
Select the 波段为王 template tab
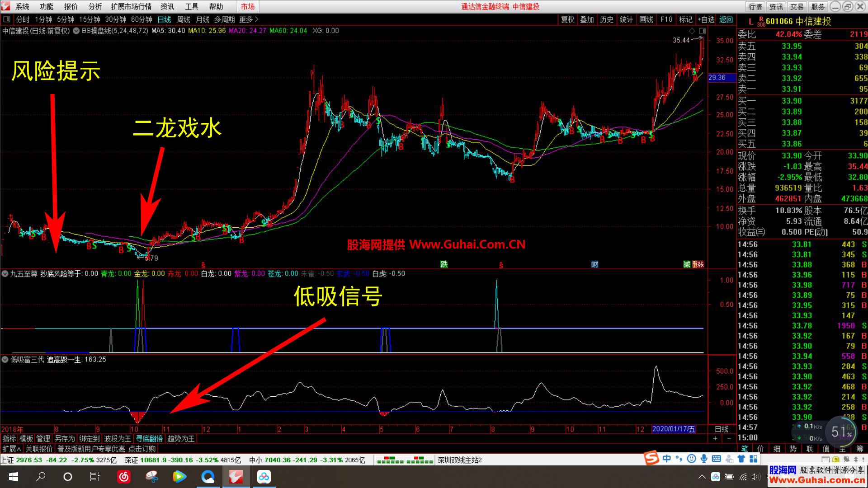pyautogui.click(x=118, y=438)
